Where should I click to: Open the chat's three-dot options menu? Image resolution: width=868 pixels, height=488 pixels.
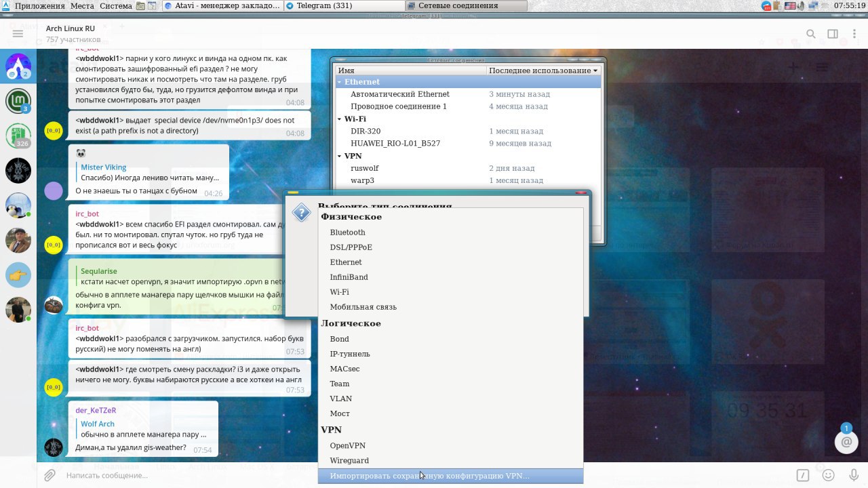[854, 34]
